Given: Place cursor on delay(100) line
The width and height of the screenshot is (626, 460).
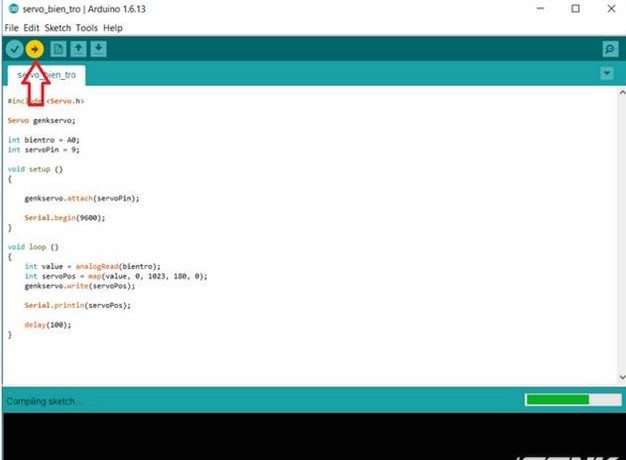Looking at the screenshot, I should tap(48, 324).
